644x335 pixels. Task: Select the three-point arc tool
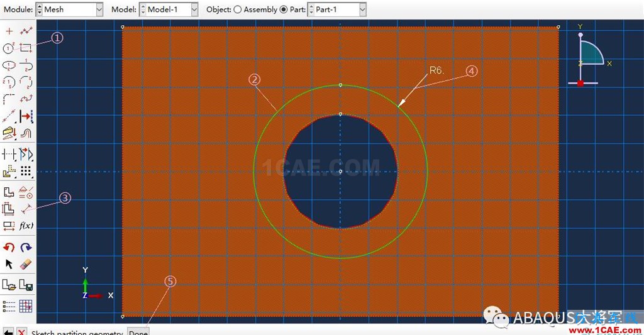coord(26,82)
